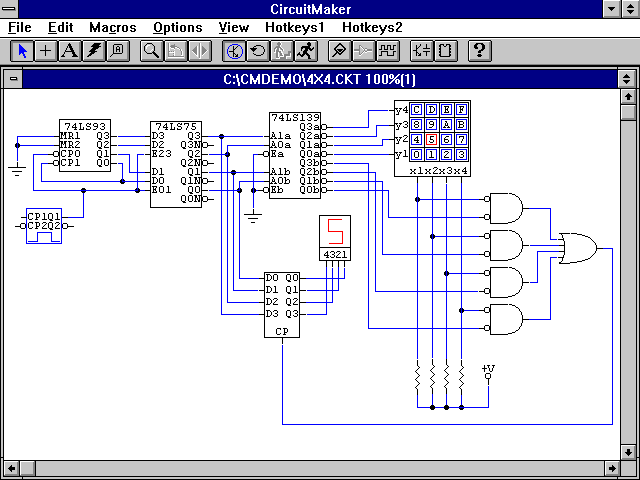Select the magnifying glass Zoom tool

click(152, 49)
